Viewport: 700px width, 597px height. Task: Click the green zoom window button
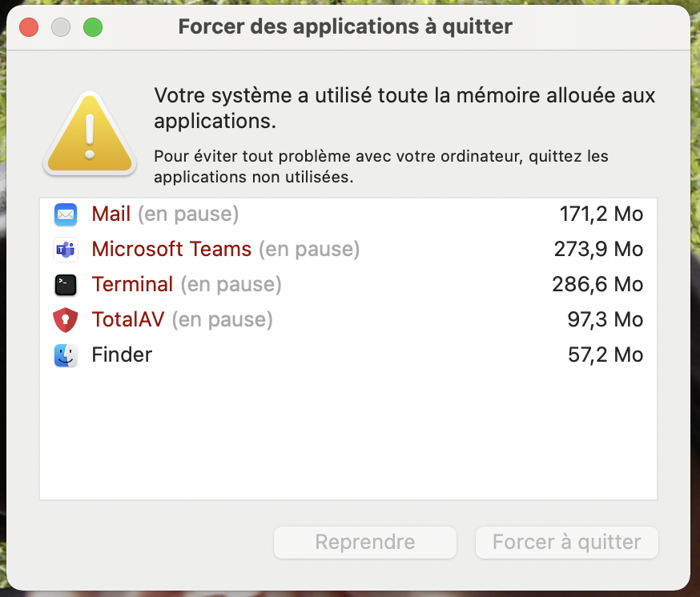93,27
